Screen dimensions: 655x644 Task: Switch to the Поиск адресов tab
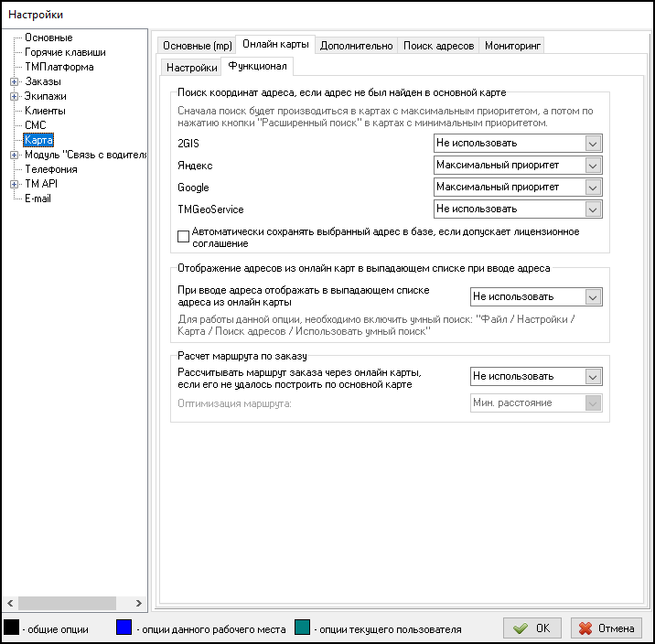click(x=438, y=46)
